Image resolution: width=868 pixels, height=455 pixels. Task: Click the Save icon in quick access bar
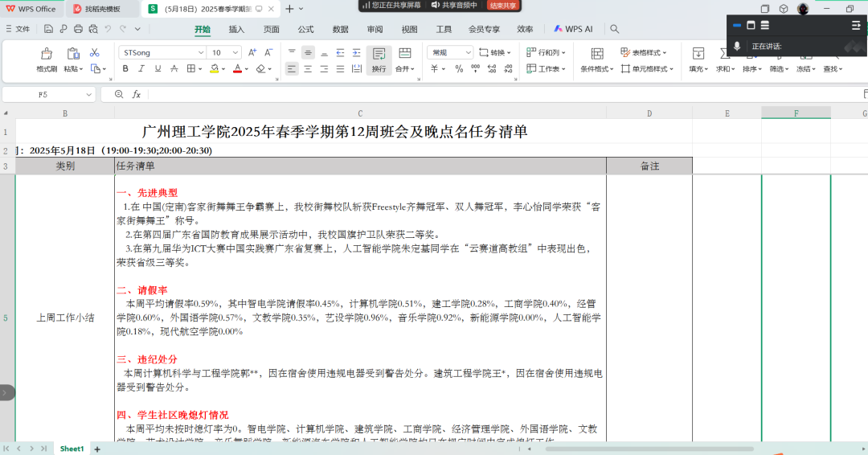[x=49, y=29]
